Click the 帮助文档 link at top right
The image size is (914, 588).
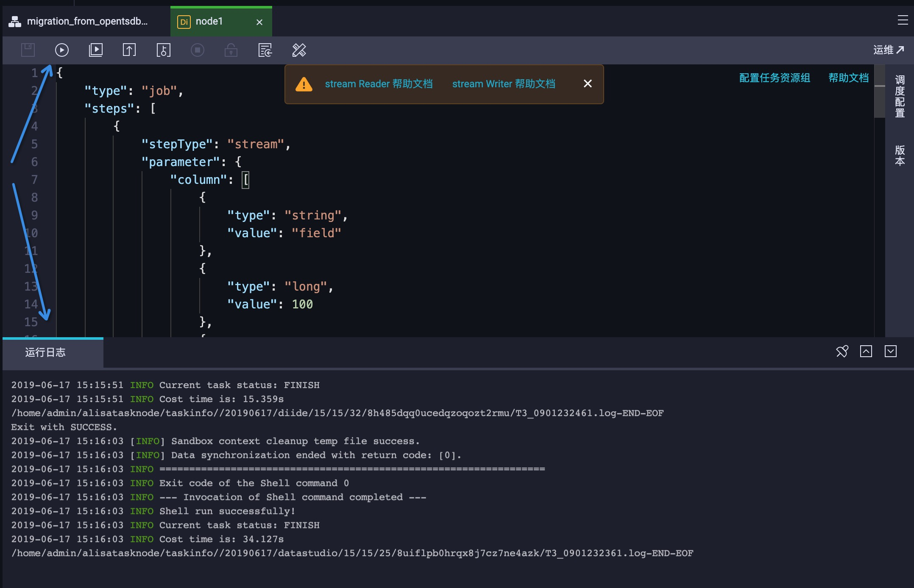click(848, 78)
